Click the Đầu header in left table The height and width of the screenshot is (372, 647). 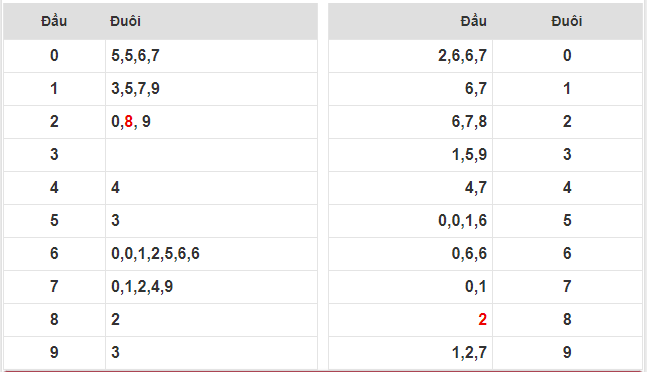tap(54, 21)
